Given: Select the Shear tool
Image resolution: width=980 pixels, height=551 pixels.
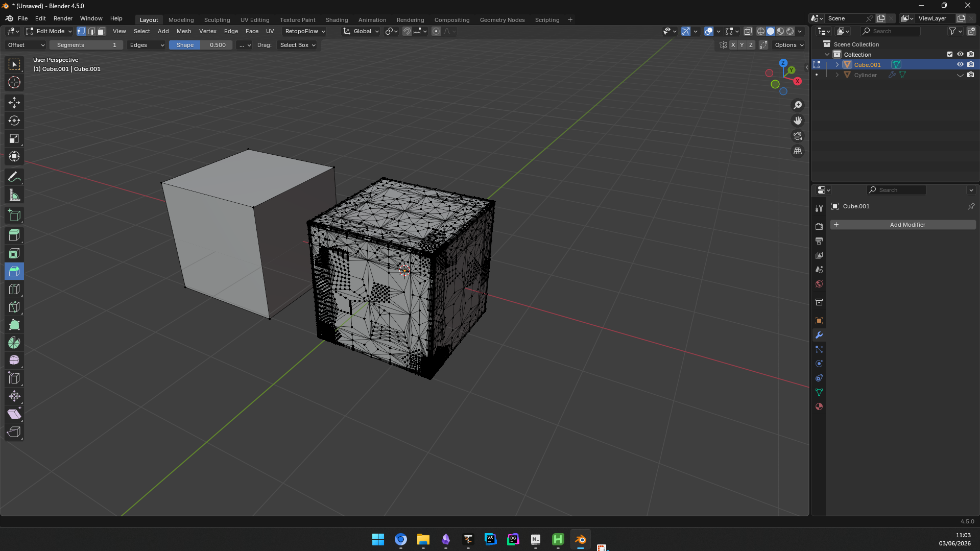Looking at the screenshot, I should pyautogui.click(x=14, y=414).
